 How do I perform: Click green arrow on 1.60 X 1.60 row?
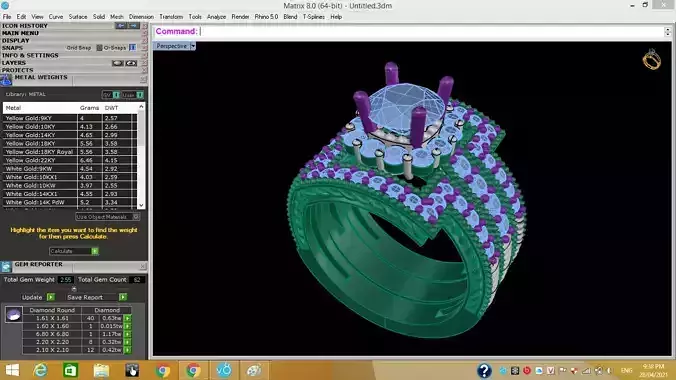coord(127,326)
